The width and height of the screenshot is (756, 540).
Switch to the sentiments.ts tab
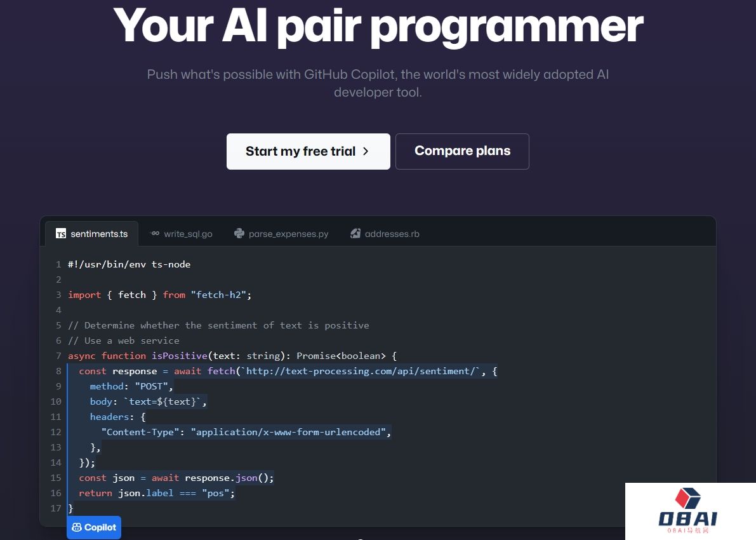91,234
